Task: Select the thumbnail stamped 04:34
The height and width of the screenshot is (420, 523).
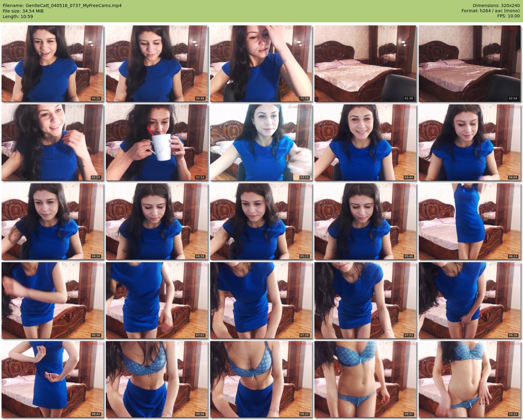Action: point(53,221)
